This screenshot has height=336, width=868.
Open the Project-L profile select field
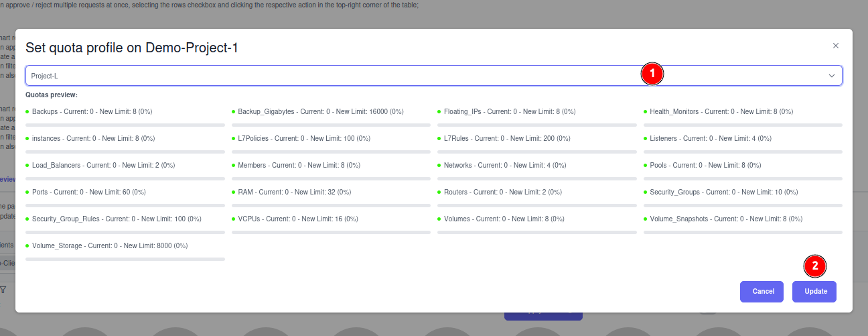click(335, 76)
